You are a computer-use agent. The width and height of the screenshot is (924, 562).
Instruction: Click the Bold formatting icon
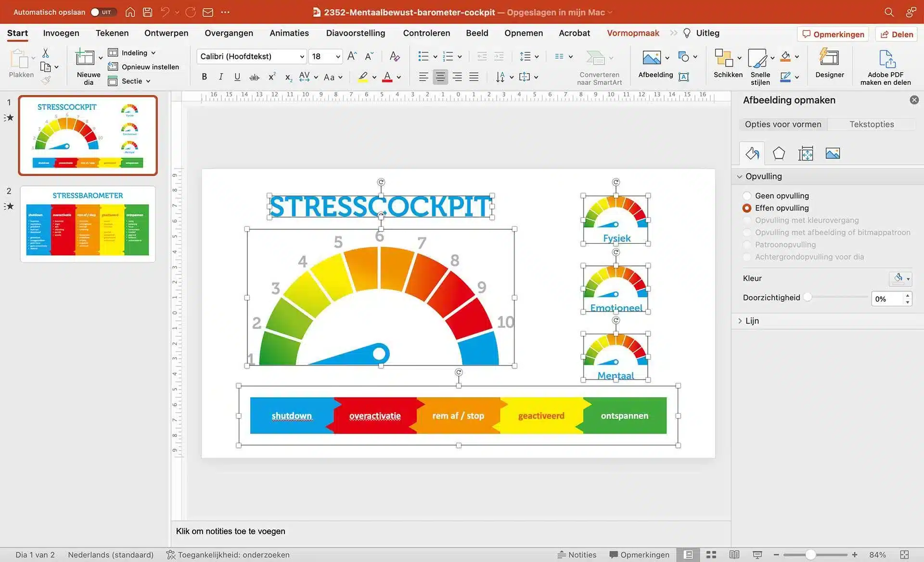pos(205,77)
